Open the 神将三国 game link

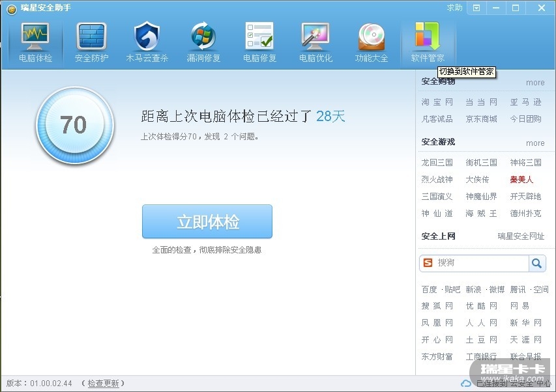[x=525, y=163]
